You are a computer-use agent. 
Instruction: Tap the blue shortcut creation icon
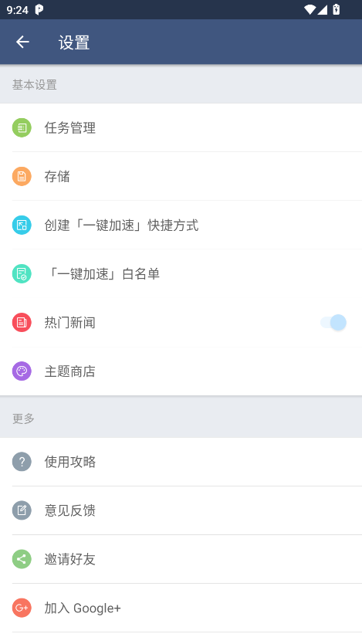pos(22,225)
